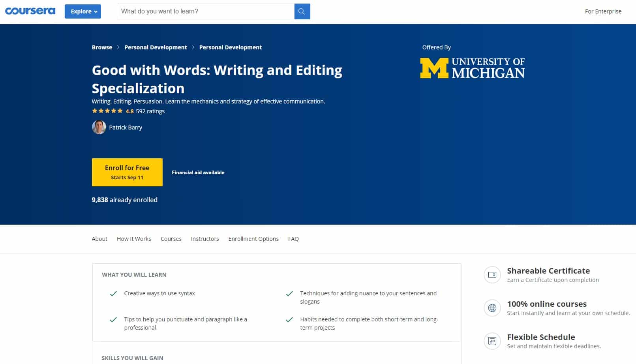
Task: Click checkmark beside 'Techniques for adding nuance'
Action: 289,293
